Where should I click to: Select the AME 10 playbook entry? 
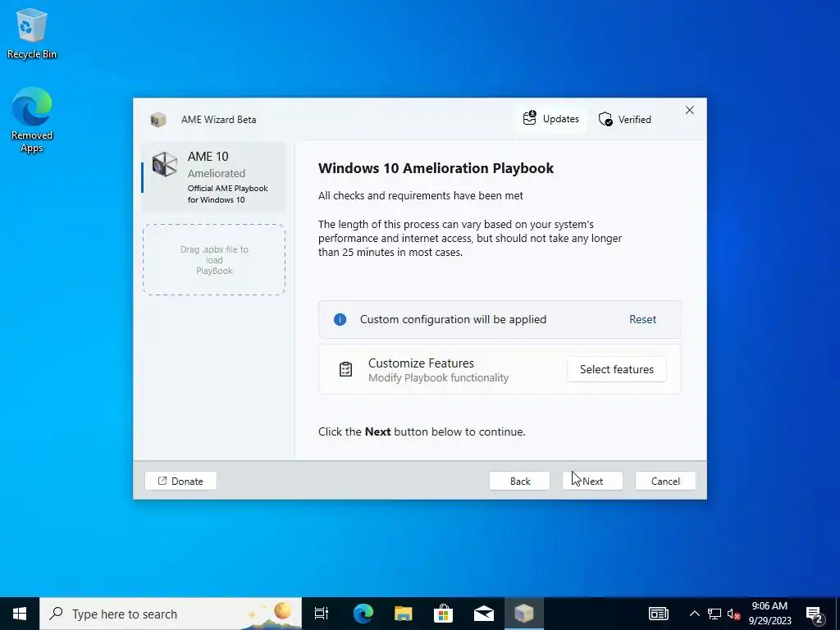coord(214,177)
